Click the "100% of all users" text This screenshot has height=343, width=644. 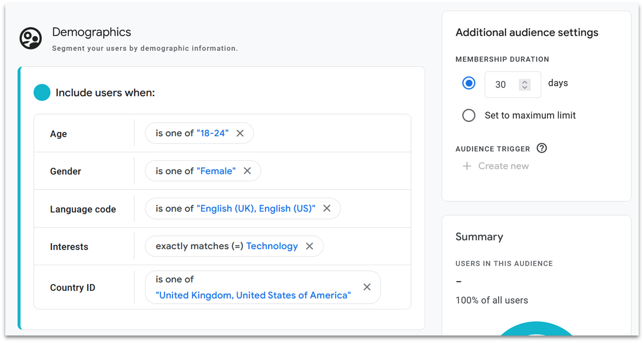492,300
